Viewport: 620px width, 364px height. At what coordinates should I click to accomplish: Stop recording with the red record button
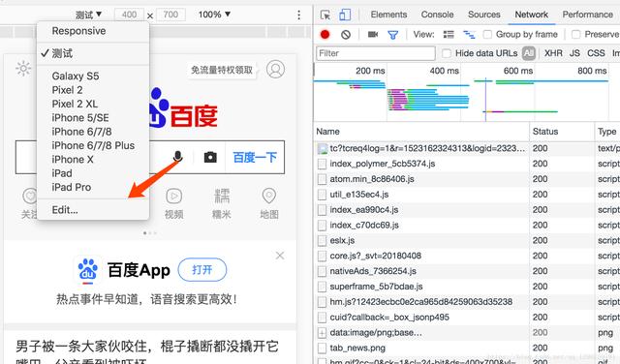(325, 35)
